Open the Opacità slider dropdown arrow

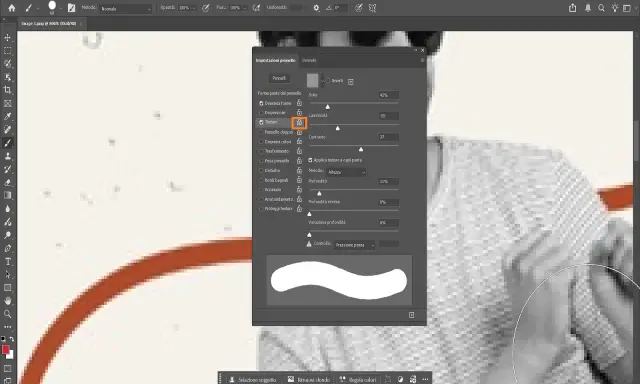point(193,8)
